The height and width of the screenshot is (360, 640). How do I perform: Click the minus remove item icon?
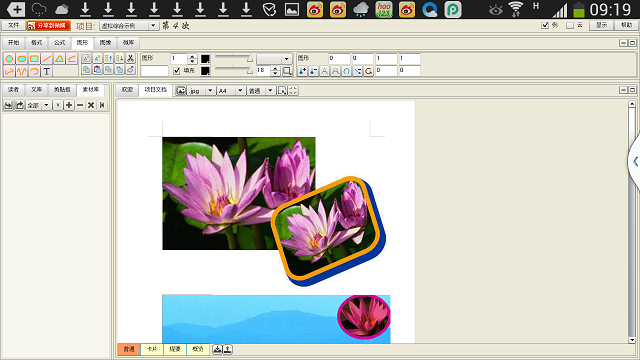click(x=80, y=105)
